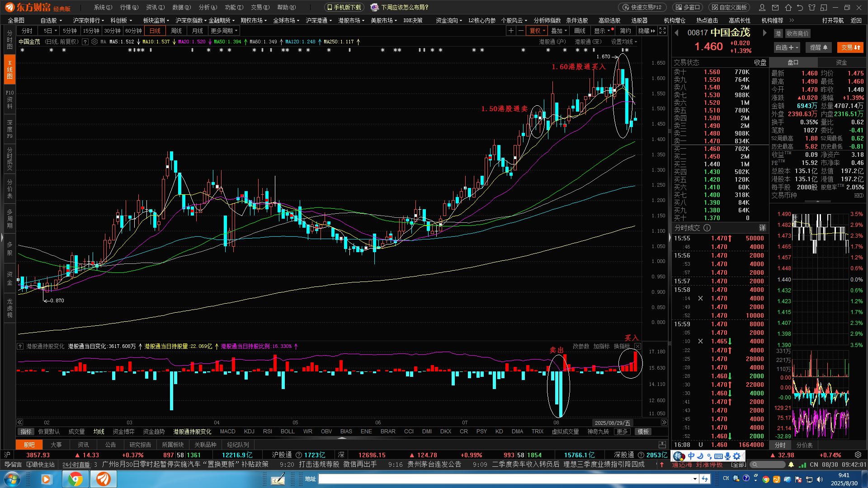
Task: Open the mail message icon
Action: pos(776,7)
